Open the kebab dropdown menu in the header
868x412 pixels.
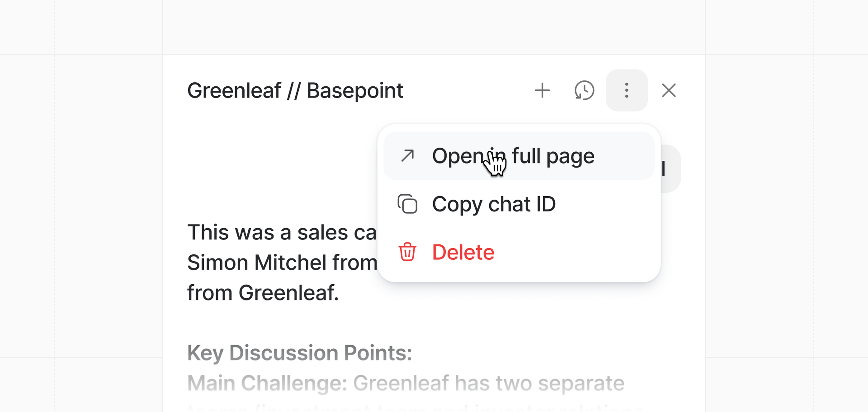point(626,90)
